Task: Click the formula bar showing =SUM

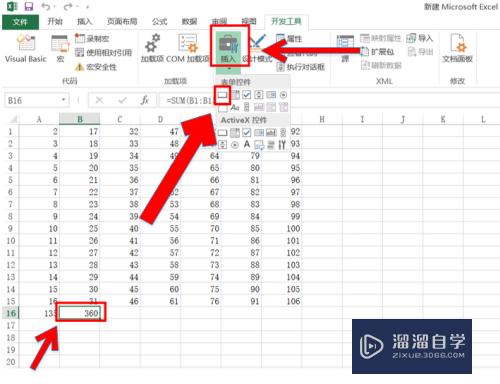Action: point(329,100)
